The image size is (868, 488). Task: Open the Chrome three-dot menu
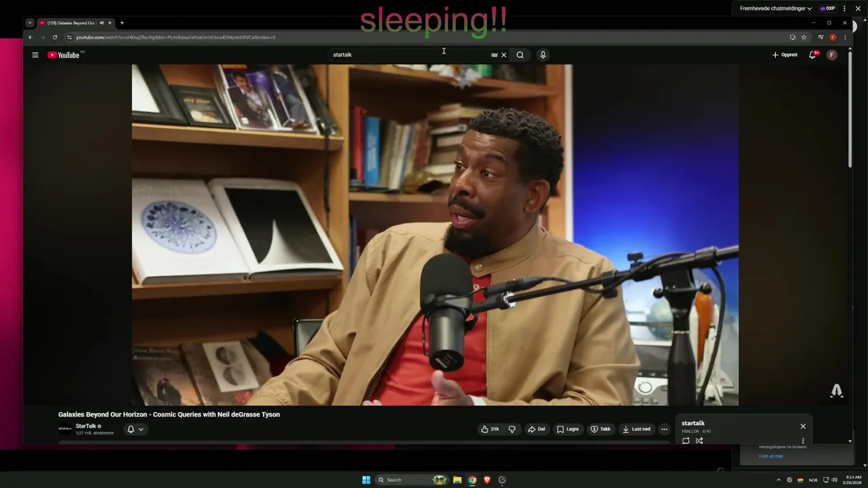tap(845, 37)
